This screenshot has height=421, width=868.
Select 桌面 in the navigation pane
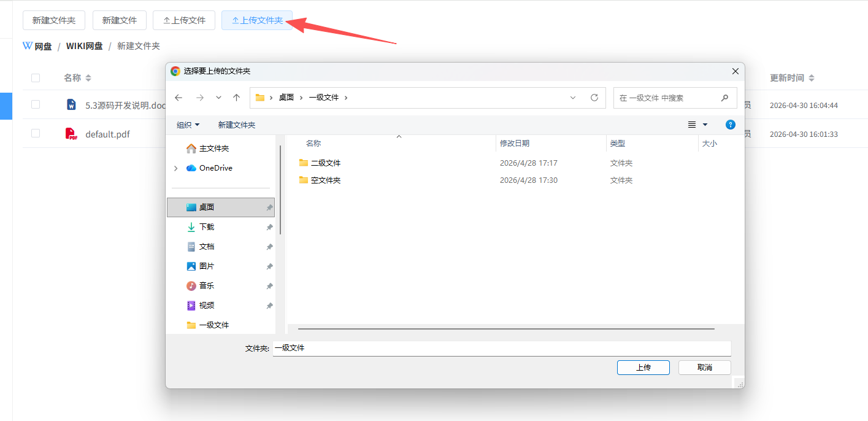coord(221,207)
